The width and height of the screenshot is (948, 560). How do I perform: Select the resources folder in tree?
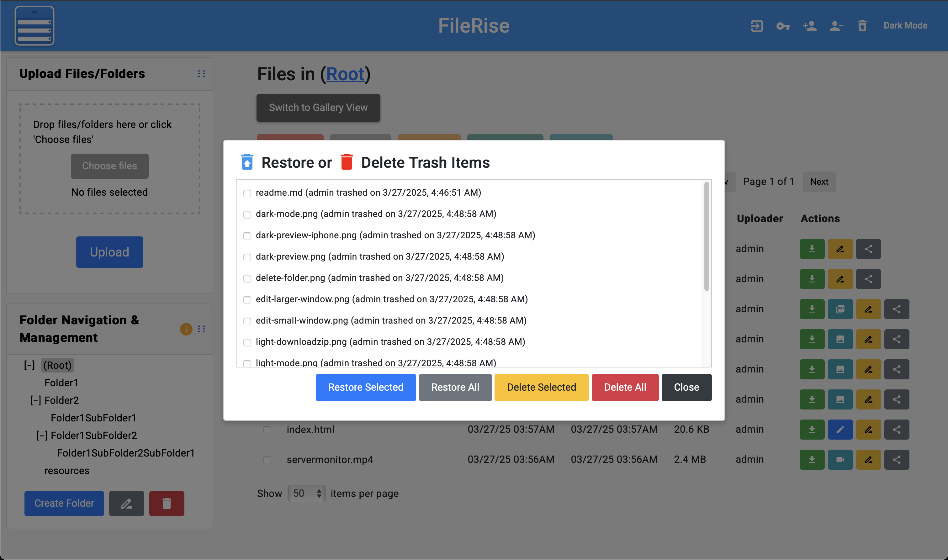67,471
